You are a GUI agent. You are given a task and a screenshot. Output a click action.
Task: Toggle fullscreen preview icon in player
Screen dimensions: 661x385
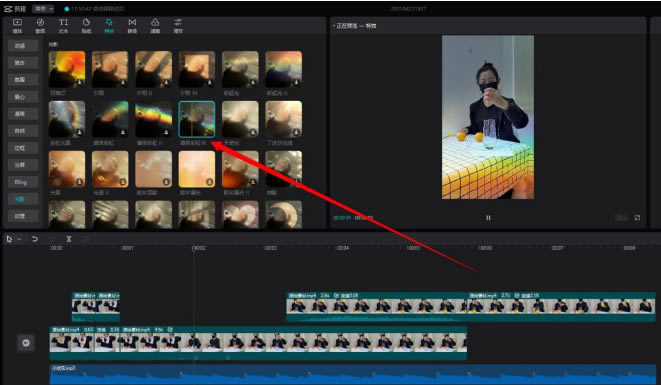[637, 218]
